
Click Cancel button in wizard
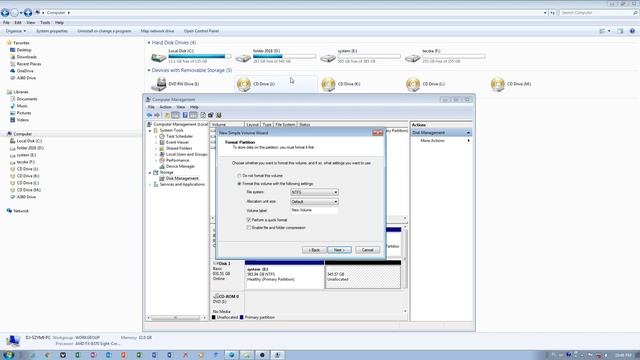[x=367, y=250]
